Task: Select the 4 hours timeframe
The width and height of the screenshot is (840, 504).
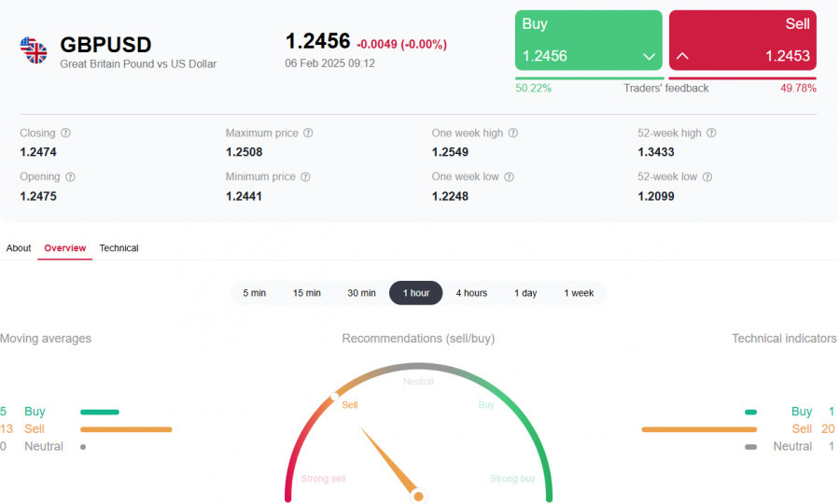Action: coord(471,293)
